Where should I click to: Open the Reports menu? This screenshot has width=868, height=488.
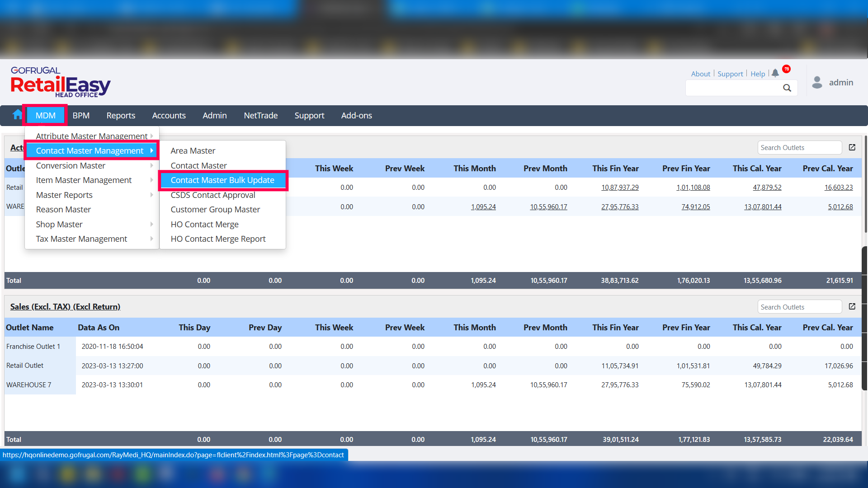[121, 116]
